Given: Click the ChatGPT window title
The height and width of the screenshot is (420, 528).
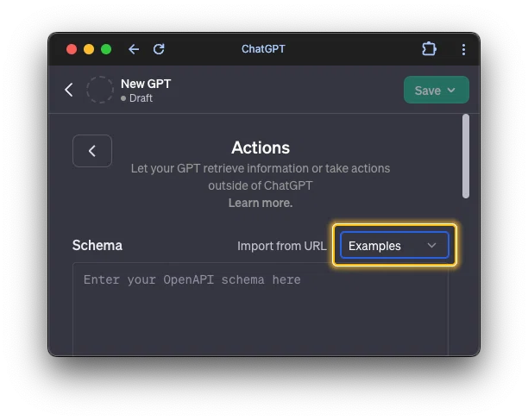Looking at the screenshot, I should coord(263,49).
